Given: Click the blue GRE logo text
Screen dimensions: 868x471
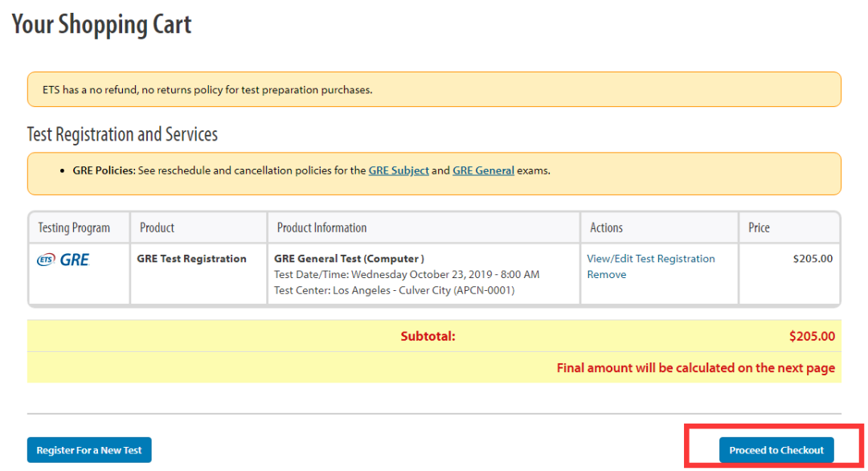Looking at the screenshot, I should [x=75, y=260].
